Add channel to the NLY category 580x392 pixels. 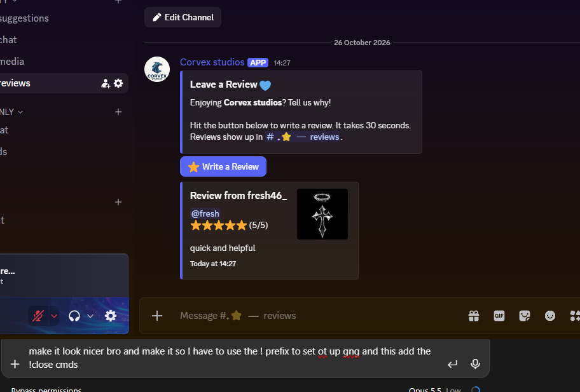point(118,112)
